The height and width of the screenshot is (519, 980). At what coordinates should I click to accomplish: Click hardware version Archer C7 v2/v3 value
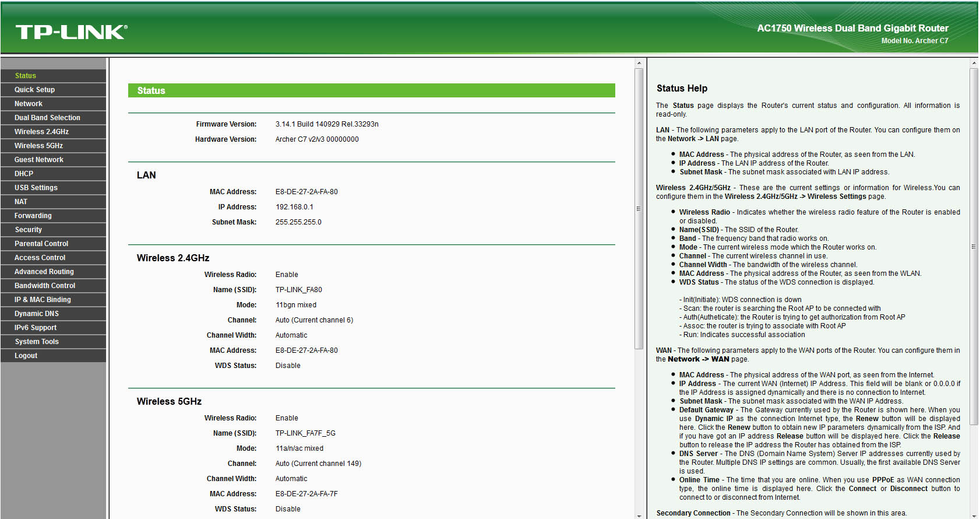(x=317, y=139)
